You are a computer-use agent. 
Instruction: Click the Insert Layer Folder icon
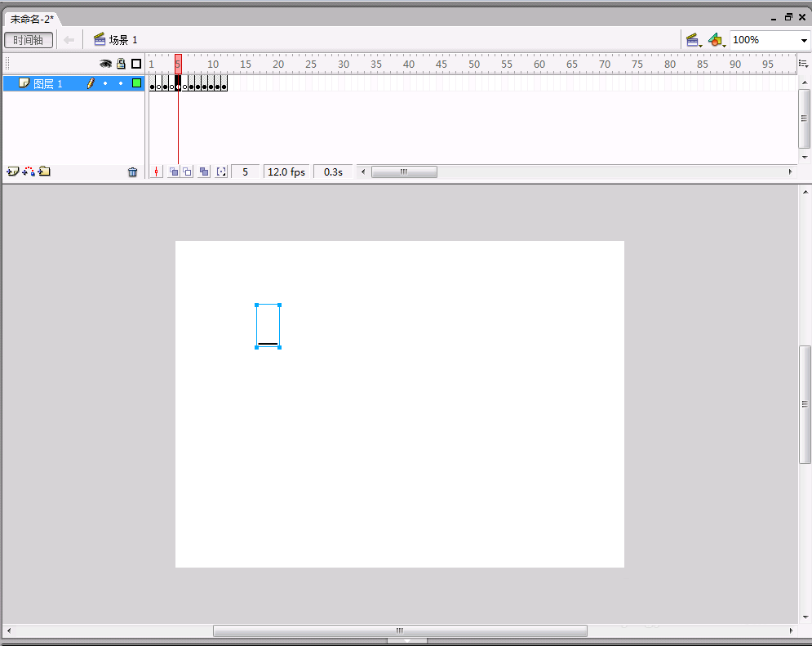coord(44,172)
